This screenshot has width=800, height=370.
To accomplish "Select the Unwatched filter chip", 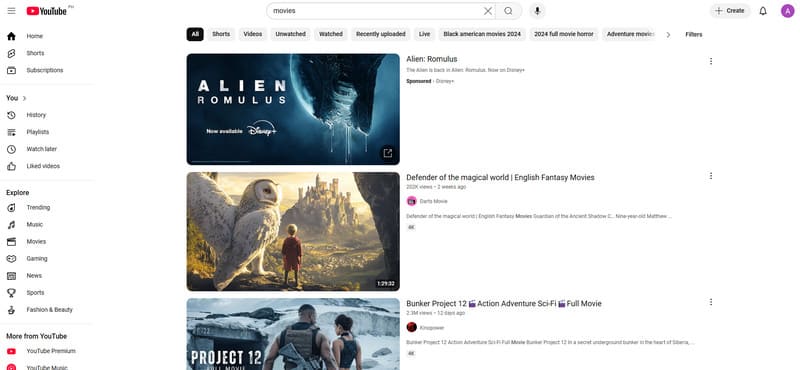I will tap(290, 34).
